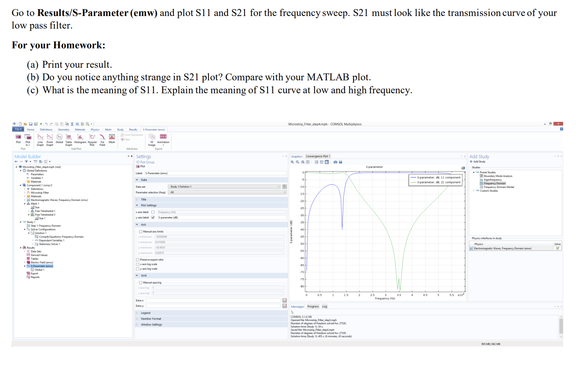Click the Add Study button
The height and width of the screenshot is (371, 588).
pos(479,161)
